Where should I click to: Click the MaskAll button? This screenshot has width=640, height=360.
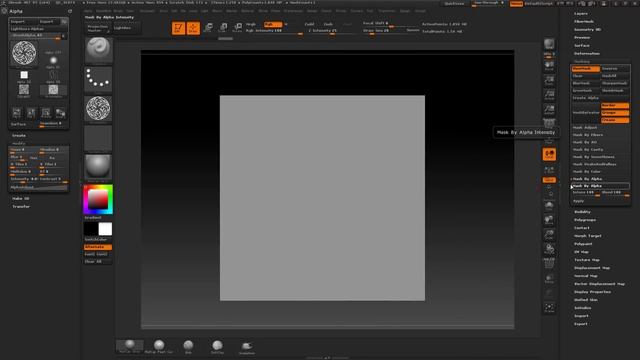[615, 76]
